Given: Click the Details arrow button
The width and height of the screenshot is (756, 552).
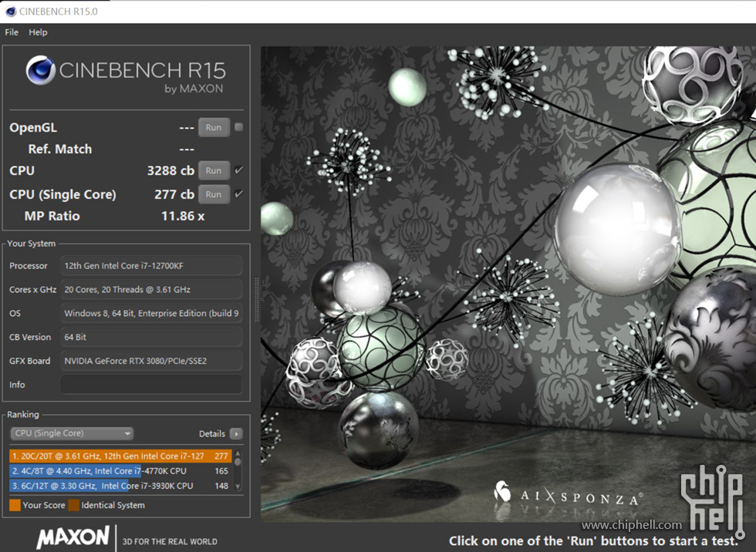Looking at the screenshot, I should click(236, 433).
